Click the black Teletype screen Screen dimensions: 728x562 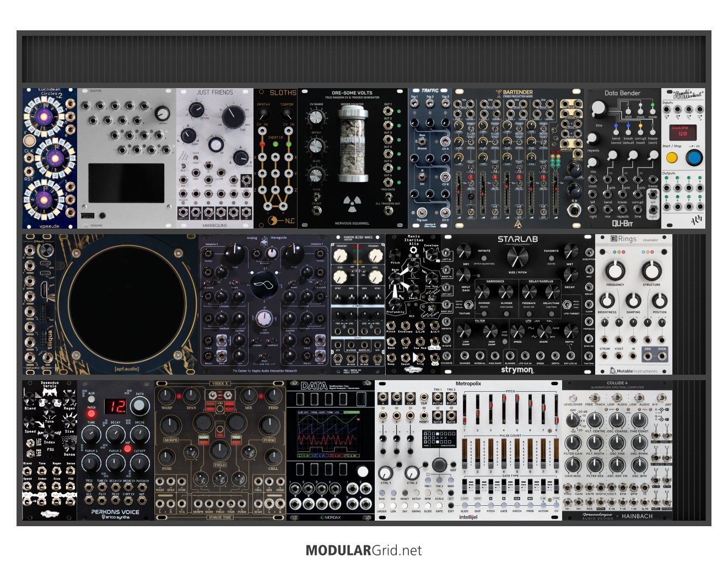pyautogui.click(x=126, y=183)
